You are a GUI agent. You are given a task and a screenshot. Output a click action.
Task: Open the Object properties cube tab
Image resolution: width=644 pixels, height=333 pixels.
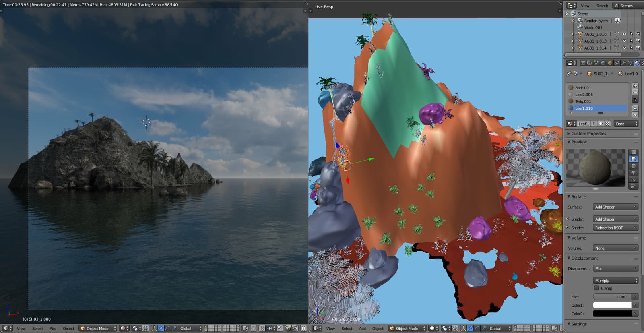(x=610, y=63)
